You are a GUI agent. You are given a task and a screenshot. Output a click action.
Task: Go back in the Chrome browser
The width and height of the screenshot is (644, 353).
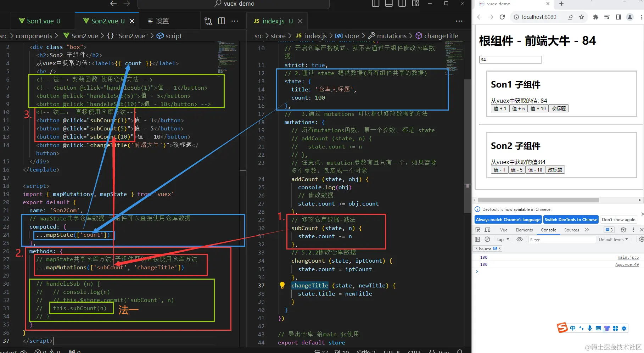pyautogui.click(x=480, y=17)
